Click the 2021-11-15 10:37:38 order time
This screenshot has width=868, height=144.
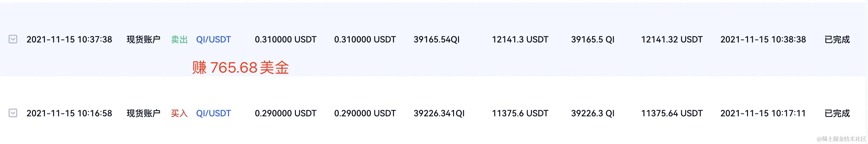pos(69,40)
